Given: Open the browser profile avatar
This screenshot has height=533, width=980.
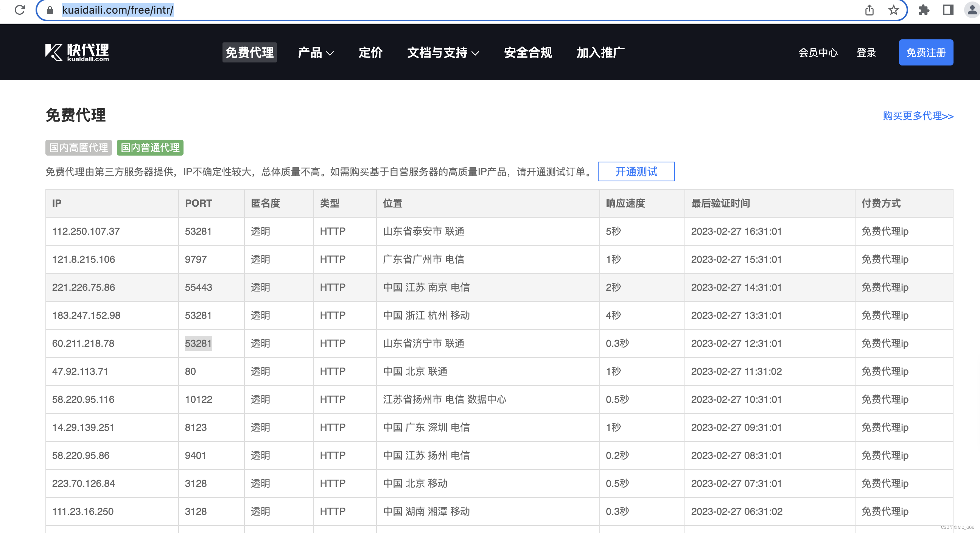Looking at the screenshot, I should [x=972, y=10].
